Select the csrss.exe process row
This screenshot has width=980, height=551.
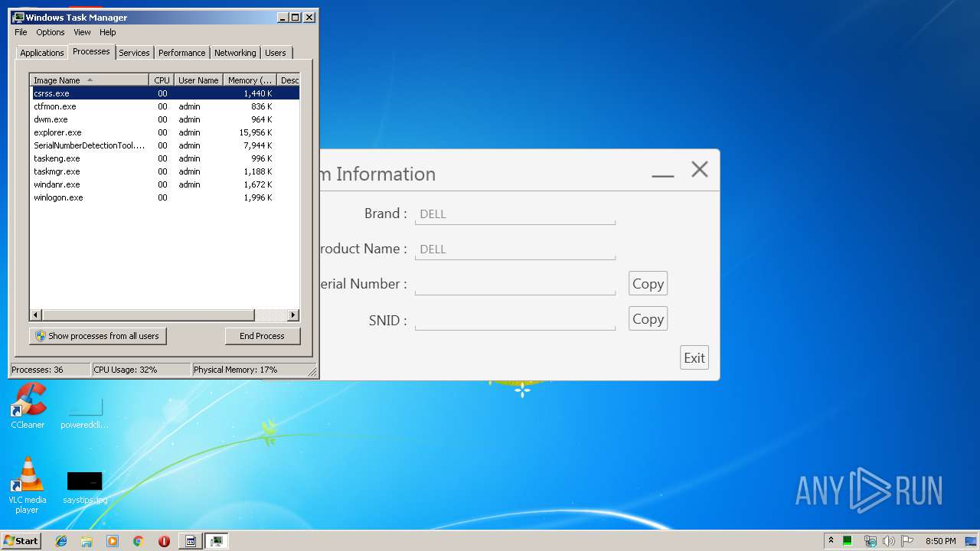(165, 93)
